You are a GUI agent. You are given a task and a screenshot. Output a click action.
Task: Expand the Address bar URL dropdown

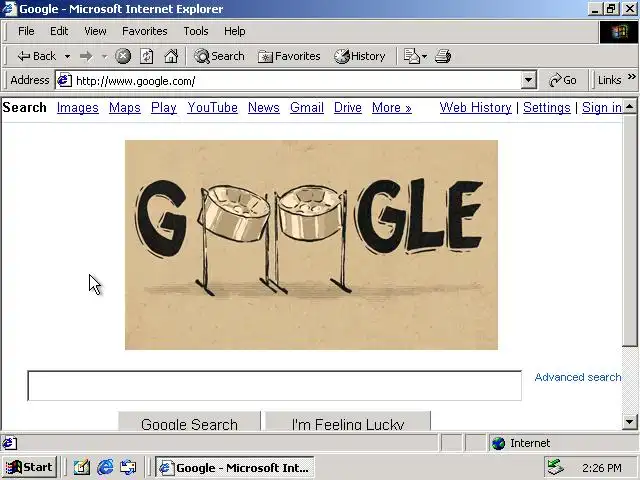point(528,80)
